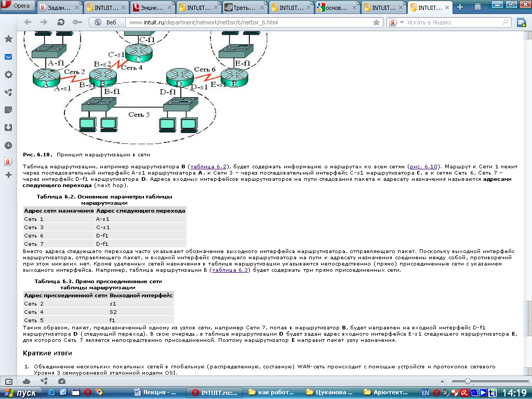Screen dimensions: 532x399
Task: Open the Opera main menu button
Action: point(18,6)
